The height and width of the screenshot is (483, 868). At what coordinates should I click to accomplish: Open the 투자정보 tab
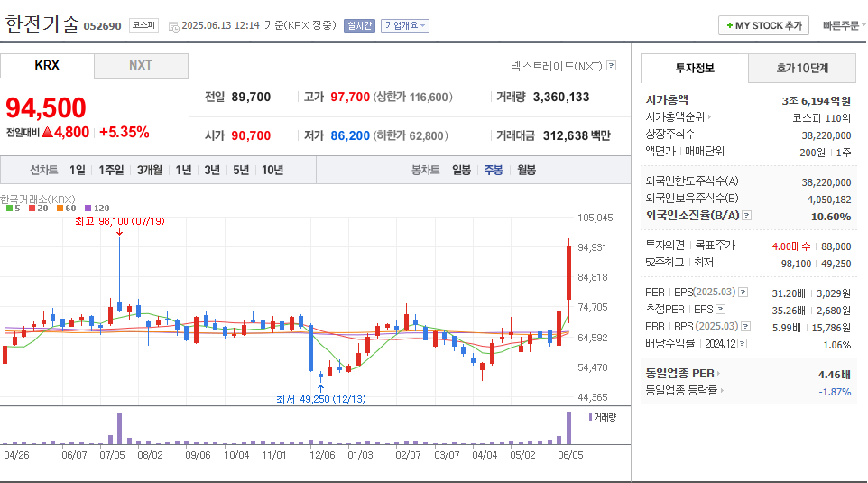pyautogui.click(x=694, y=68)
